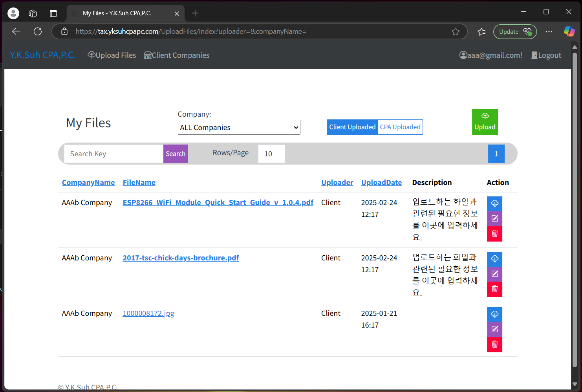Viewport: 582px width, 392px height.
Task: Sort by the Uploader column header
Action: click(337, 182)
